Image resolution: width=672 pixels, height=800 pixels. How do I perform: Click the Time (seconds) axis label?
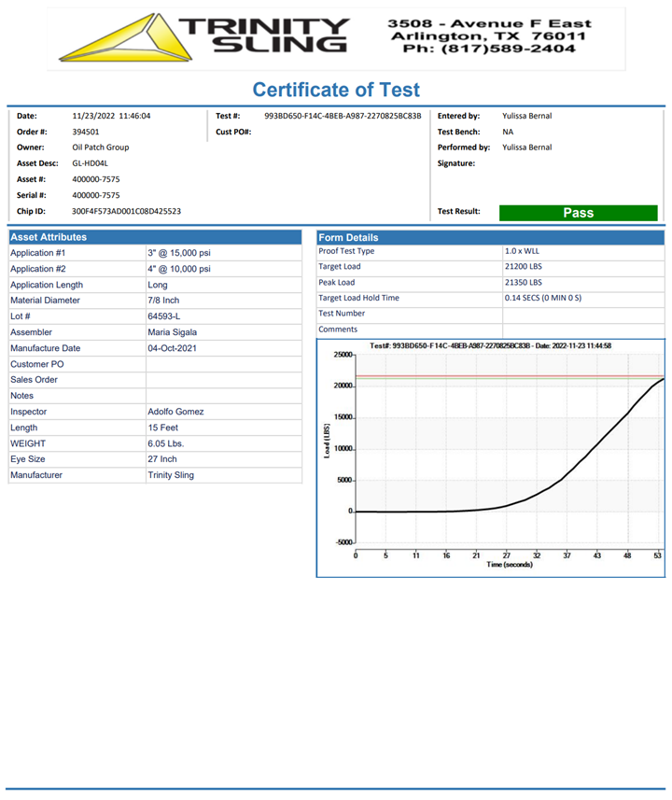509,565
